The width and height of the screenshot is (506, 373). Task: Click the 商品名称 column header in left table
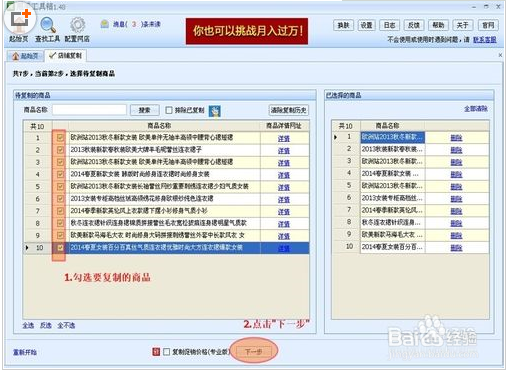point(159,126)
